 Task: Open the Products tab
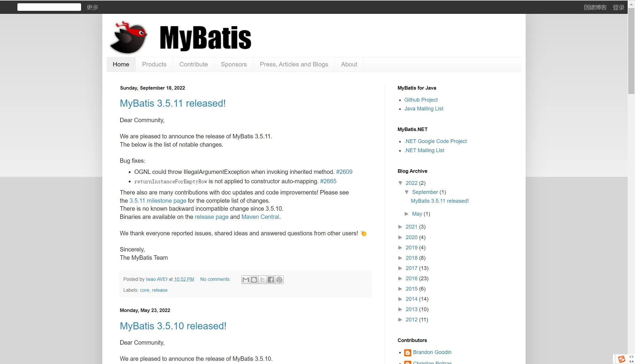coord(154,64)
